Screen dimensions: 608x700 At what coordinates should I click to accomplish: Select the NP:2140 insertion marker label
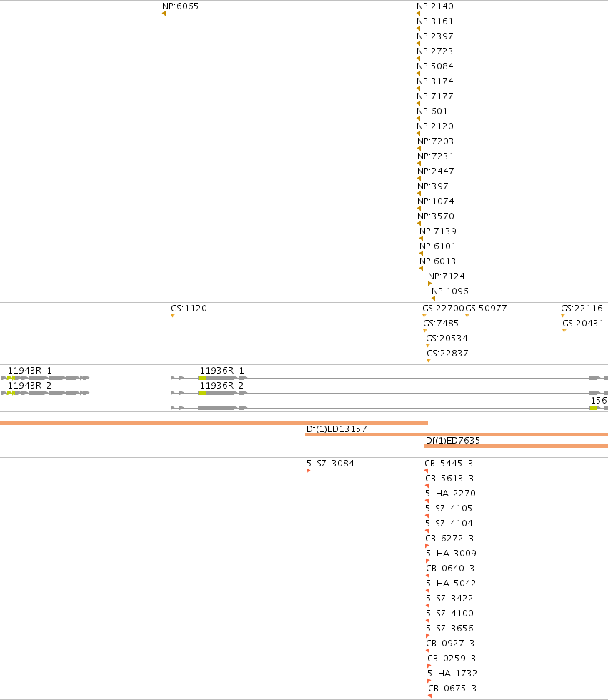(435, 6)
